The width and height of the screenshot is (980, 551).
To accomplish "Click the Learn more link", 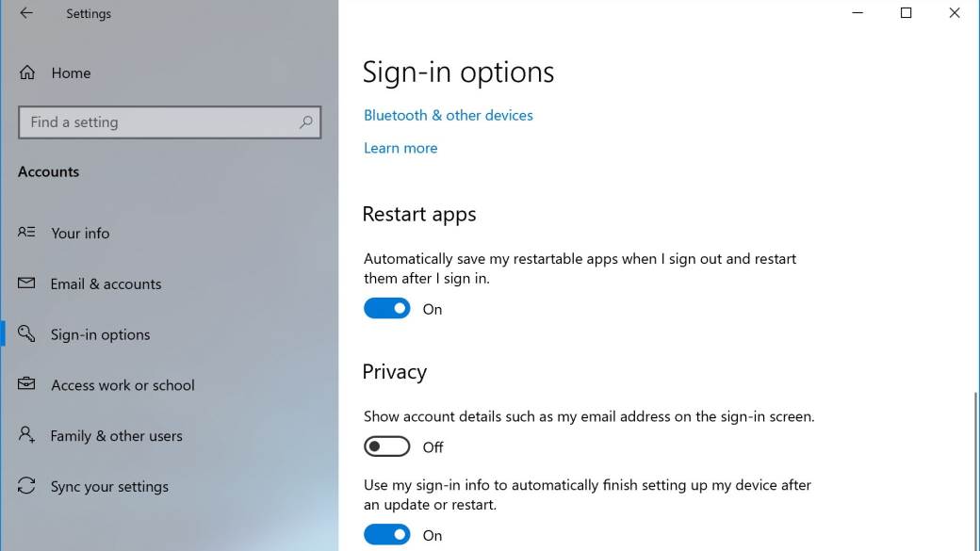I will pos(400,148).
